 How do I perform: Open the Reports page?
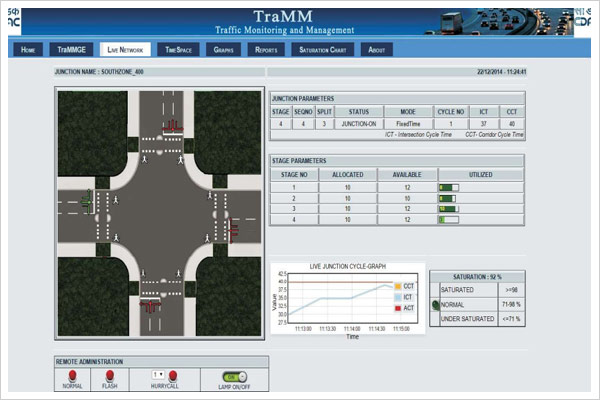tap(266, 48)
